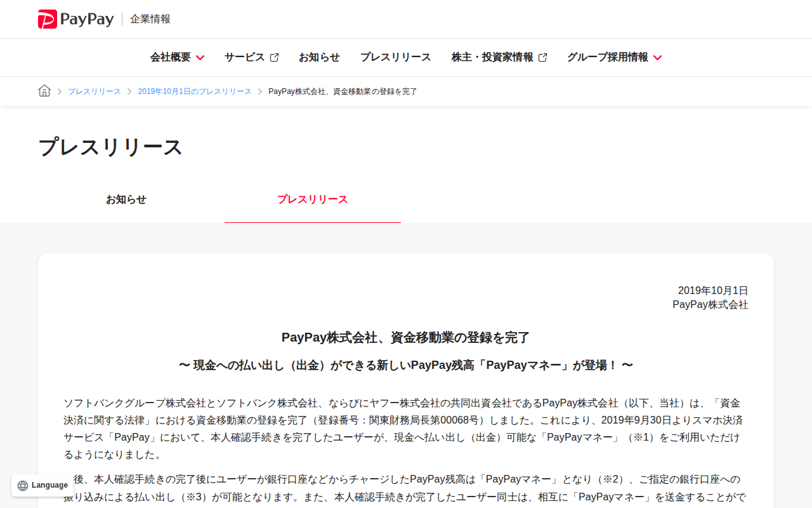Screen dimensions: 812x508
Task: Click external link icon beside 株主・投資家情報
Action: [542, 57]
